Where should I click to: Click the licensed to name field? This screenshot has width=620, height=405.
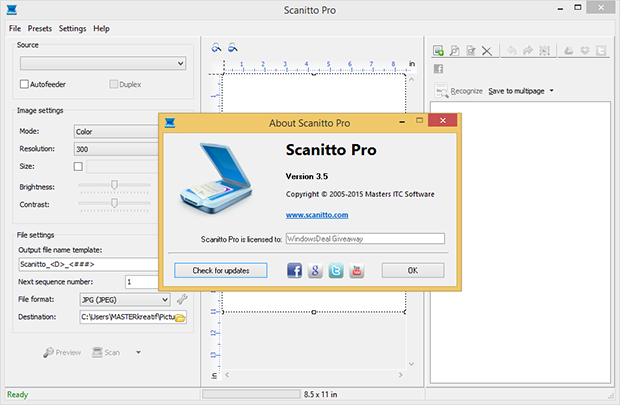[365, 238]
